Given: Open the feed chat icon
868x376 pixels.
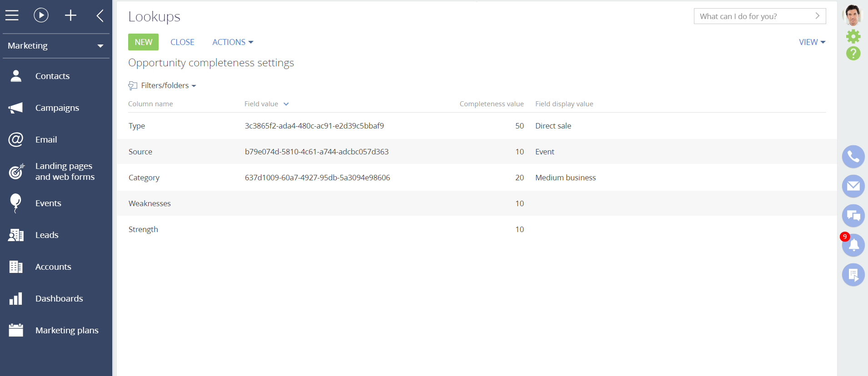Looking at the screenshot, I should tap(853, 216).
